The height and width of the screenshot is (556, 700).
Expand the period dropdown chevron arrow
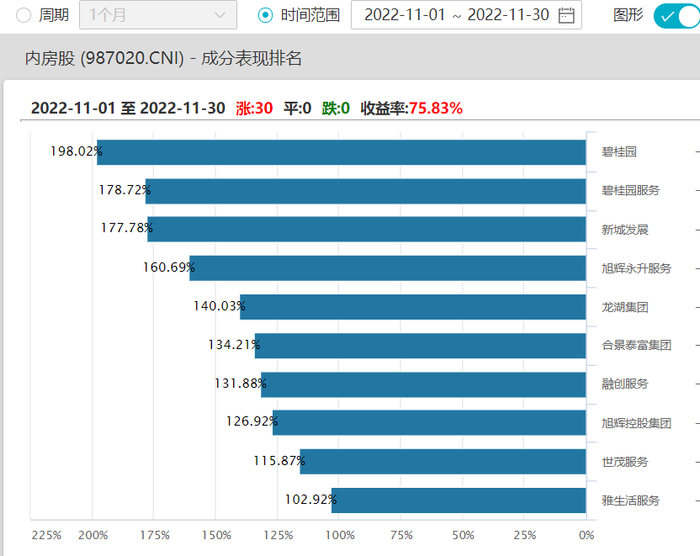coord(220,15)
